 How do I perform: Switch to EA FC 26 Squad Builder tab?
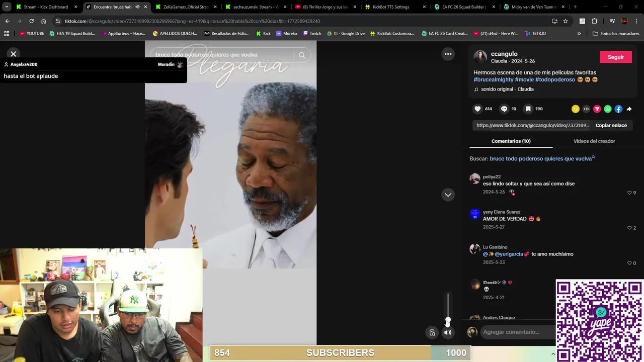[465, 7]
